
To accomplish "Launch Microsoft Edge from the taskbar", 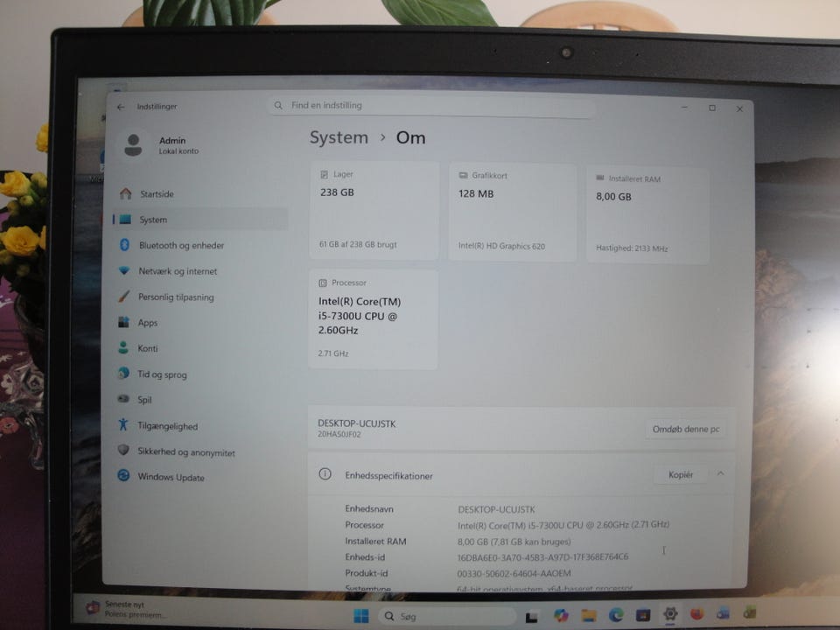I will pyautogui.click(x=616, y=615).
